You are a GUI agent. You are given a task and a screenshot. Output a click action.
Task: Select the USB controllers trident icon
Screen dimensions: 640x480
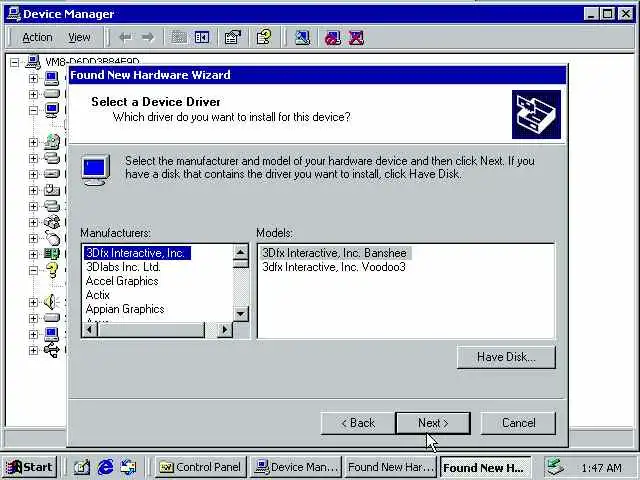click(x=52, y=350)
